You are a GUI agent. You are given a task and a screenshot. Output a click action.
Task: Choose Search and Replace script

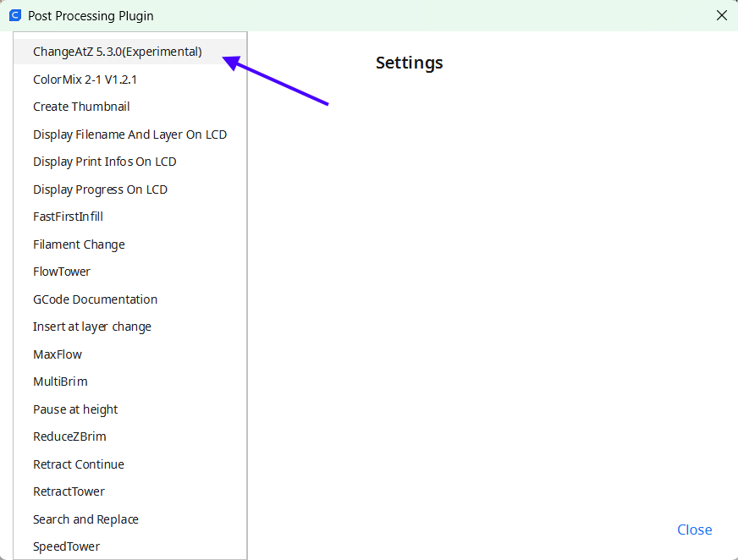[x=129, y=519]
